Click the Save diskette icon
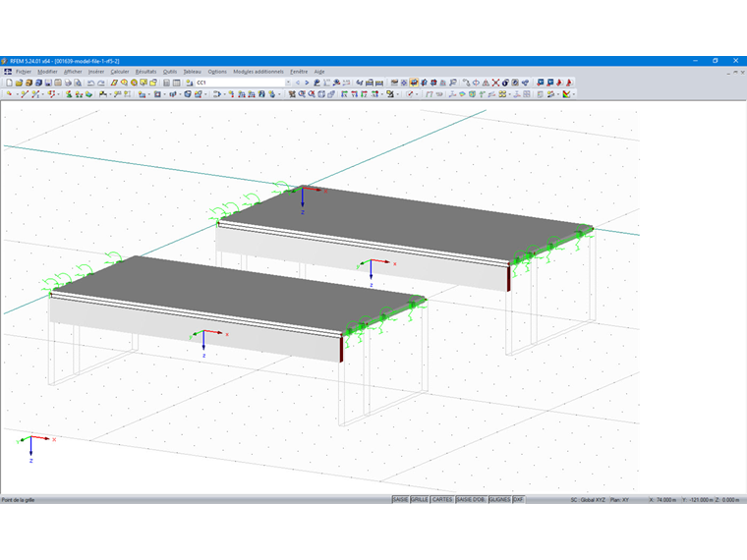The width and height of the screenshot is (747, 560). tap(48, 83)
